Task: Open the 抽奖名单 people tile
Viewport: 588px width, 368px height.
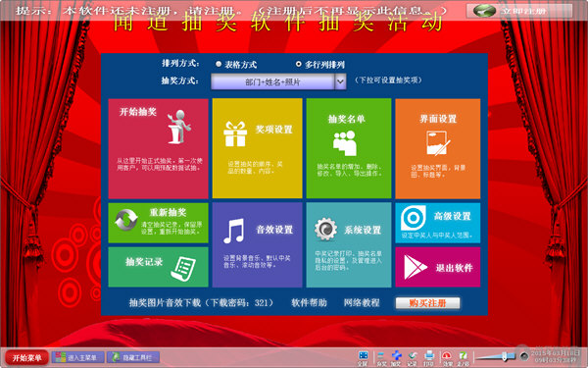Action: tap(349, 148)
